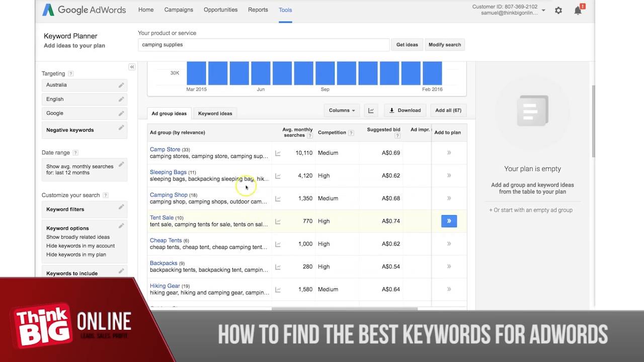Viewport: 644px width, 362px height.
Task: Start with an empty ad group
Action: (531, 210)
